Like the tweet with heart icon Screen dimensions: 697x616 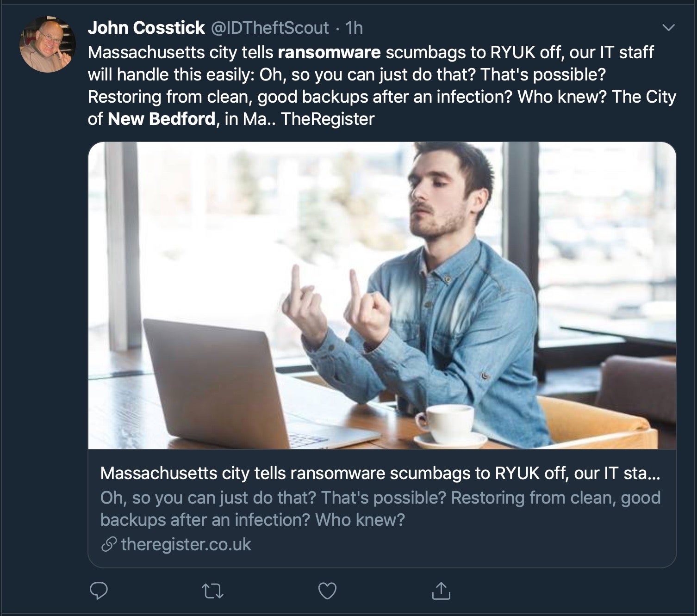(x=327, y=591)
